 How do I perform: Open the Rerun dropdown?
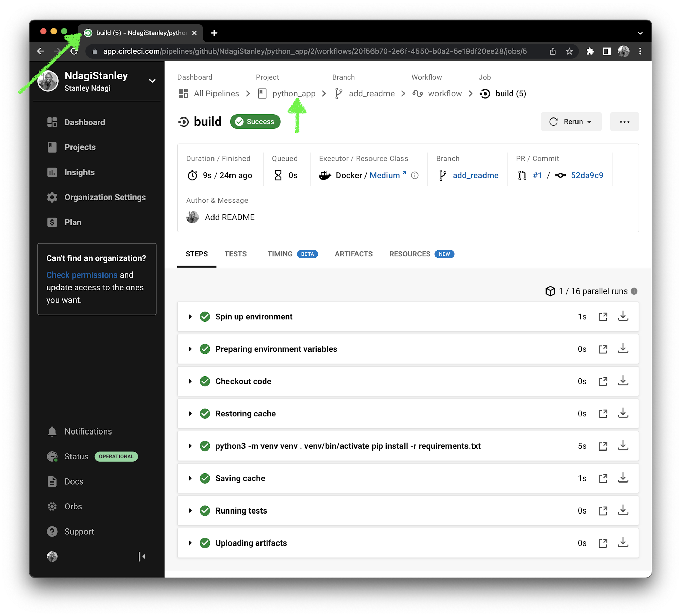click(571, 122)
